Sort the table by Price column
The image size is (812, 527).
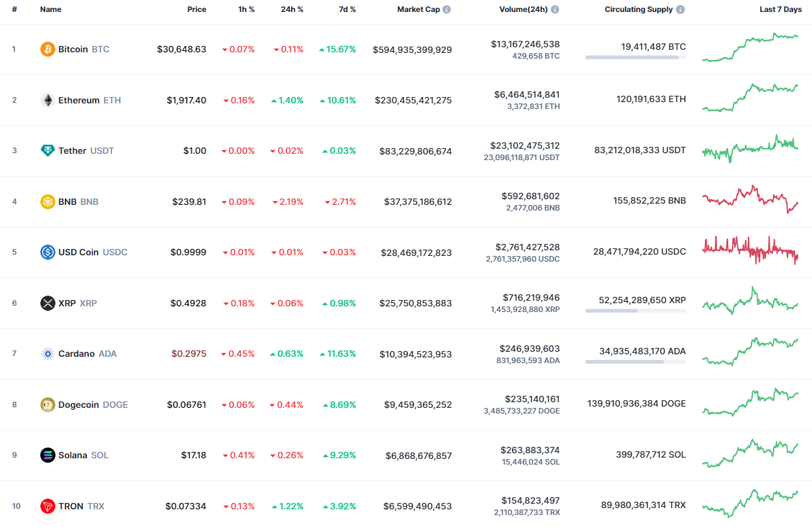point(197,9)
